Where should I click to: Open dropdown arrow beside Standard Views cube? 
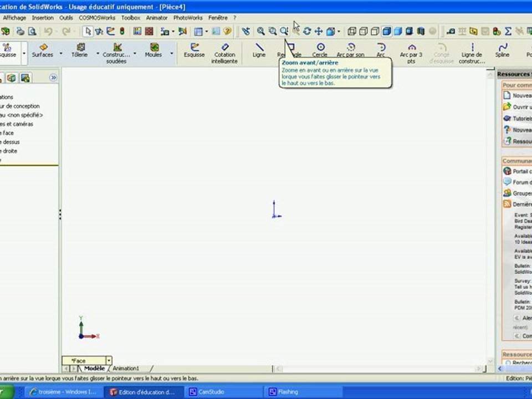(339, 32)
